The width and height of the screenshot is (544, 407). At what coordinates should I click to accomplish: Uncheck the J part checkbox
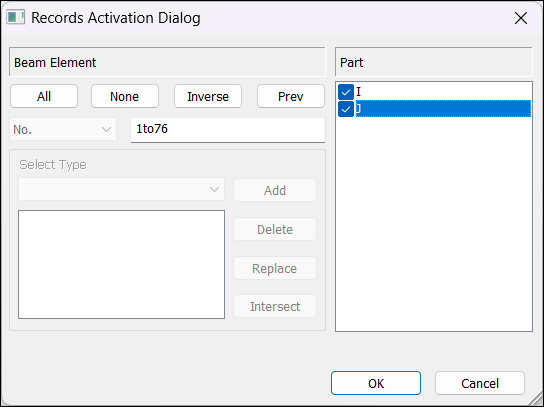[x=346, y=109]
